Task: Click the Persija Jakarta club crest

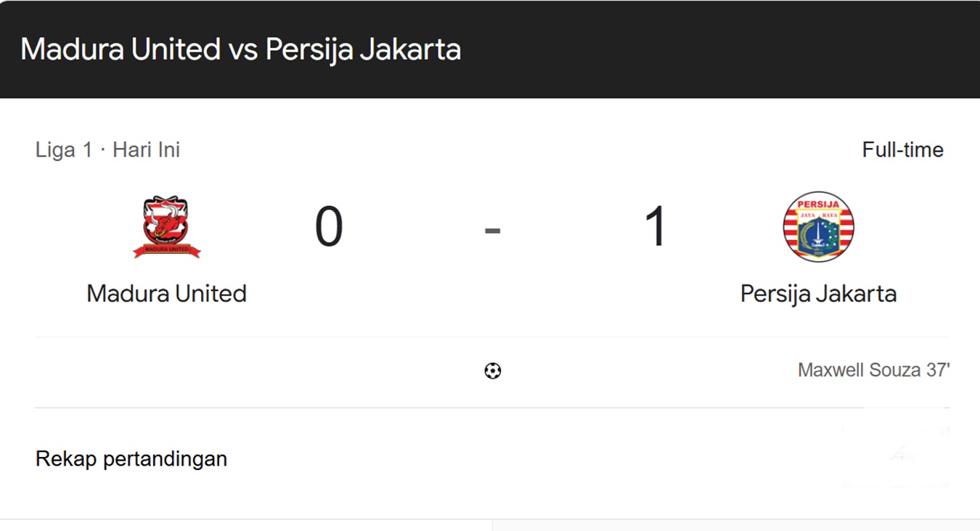Action: (x=818, y=227)
